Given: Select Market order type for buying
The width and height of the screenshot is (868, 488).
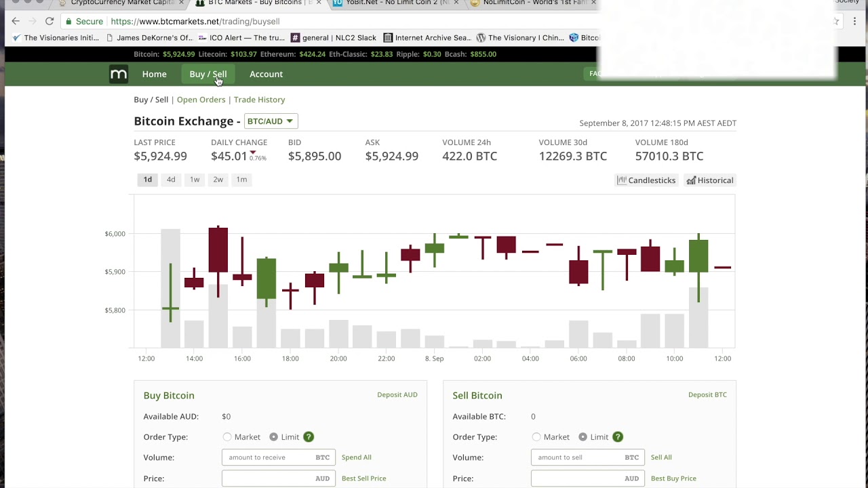Looking at the screenshot, I should pos(227,437).
